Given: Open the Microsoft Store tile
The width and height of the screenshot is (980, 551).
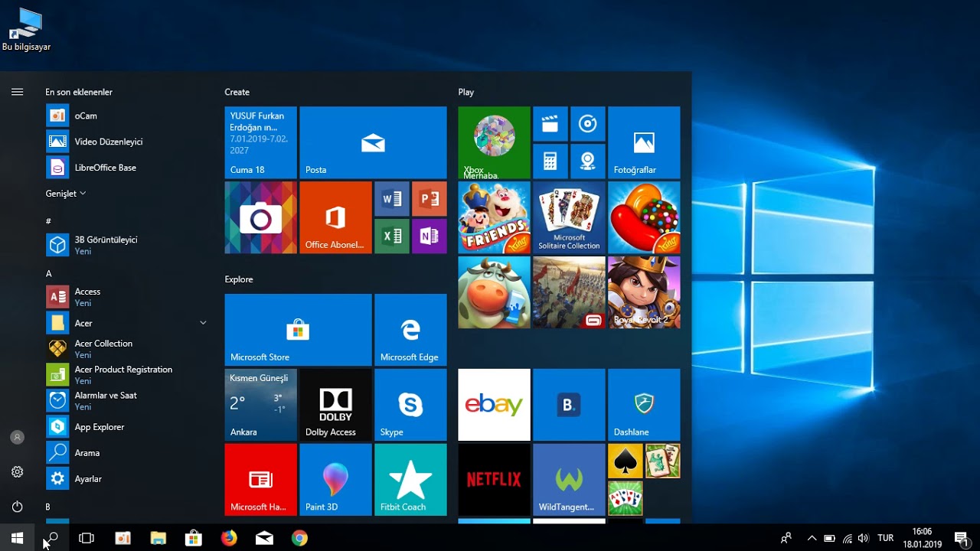Looking at the screenshot, I should (298, 330).
